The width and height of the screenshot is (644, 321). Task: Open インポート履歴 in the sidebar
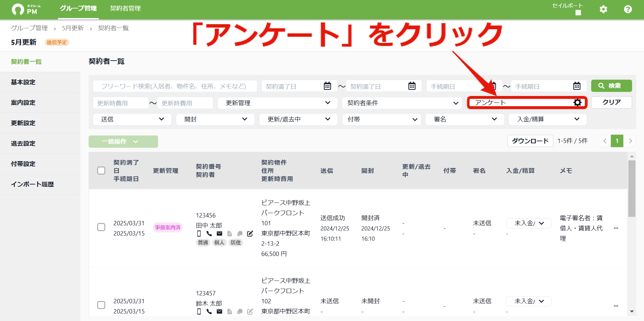(40, 184)
